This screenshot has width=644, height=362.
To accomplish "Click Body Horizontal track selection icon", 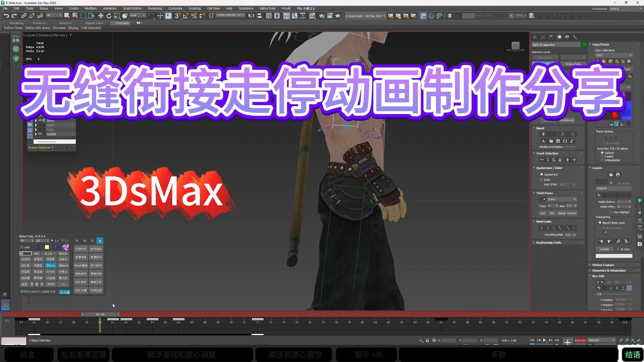I will pos(542,160).
